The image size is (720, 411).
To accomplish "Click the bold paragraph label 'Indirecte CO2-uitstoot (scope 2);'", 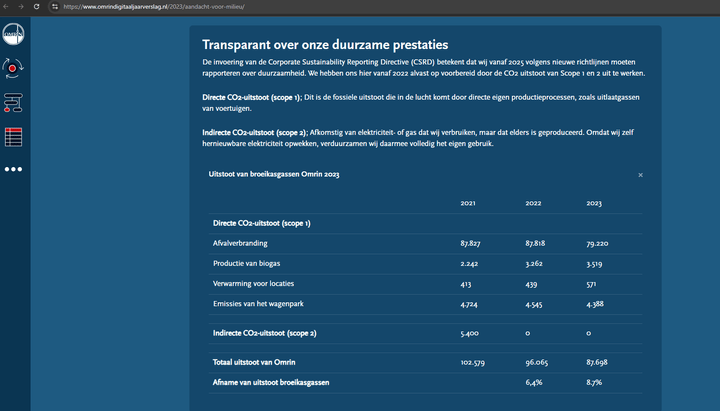I will point(255,133).
